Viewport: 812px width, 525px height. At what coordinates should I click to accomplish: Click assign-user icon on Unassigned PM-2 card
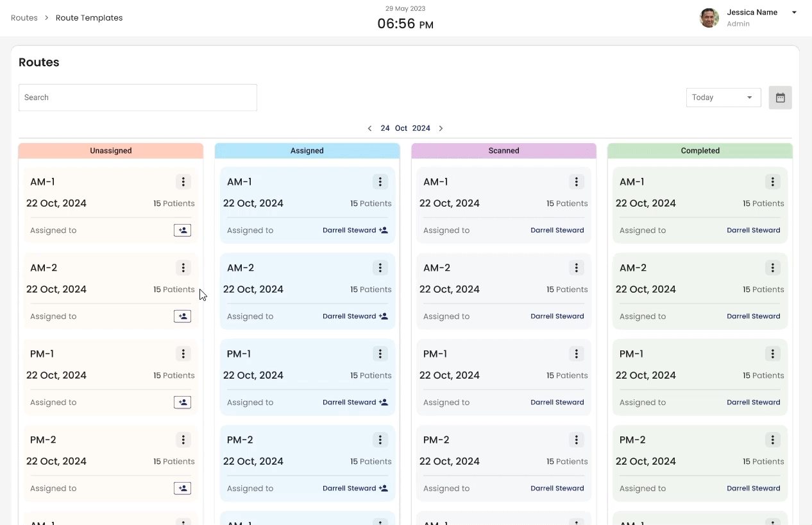pyautogui.click(x=182, y=488)
